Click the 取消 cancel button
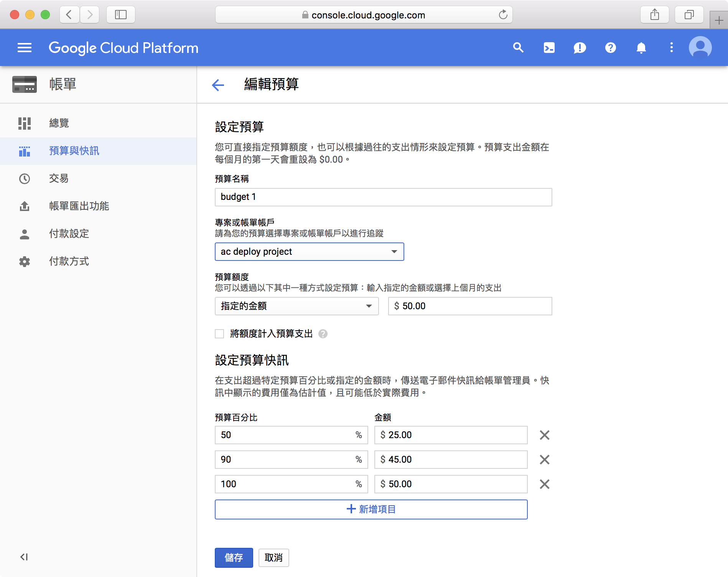 coord(274,558)
